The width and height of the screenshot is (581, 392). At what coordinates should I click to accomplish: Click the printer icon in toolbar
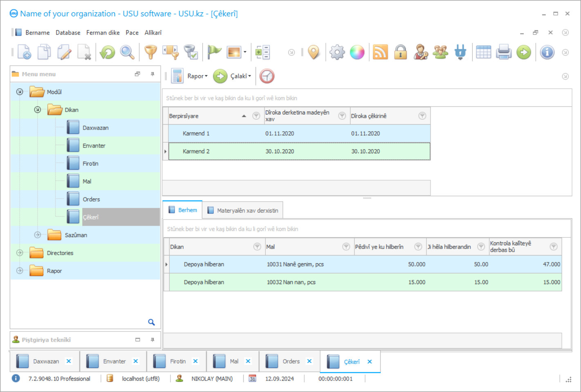coord(504,52)
